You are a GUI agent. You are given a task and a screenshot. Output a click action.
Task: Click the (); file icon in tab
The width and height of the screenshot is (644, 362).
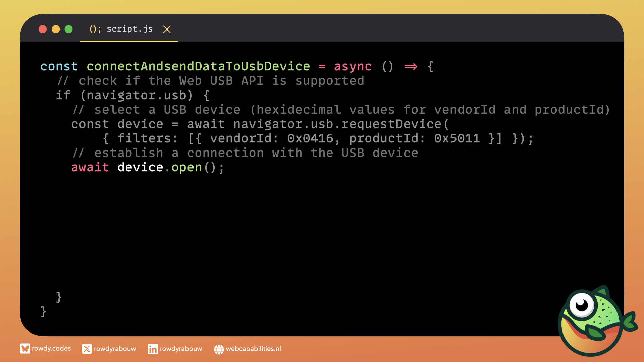(x=95, y=29)
